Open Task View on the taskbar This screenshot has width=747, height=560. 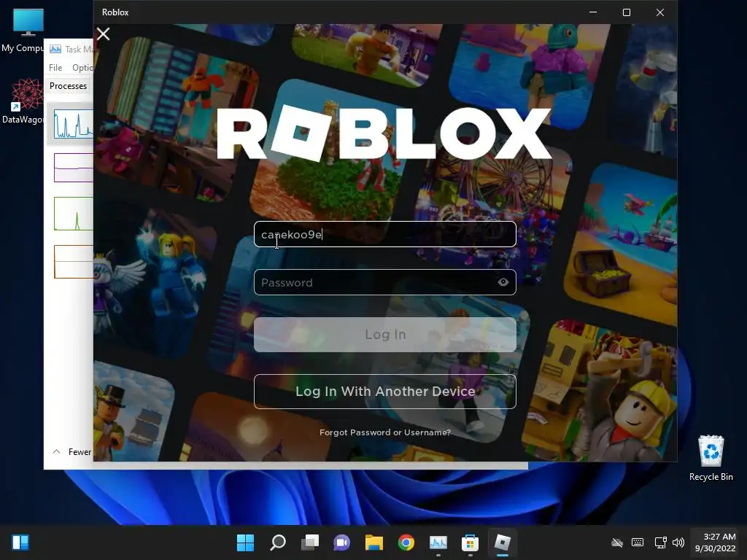click(309, 542)
